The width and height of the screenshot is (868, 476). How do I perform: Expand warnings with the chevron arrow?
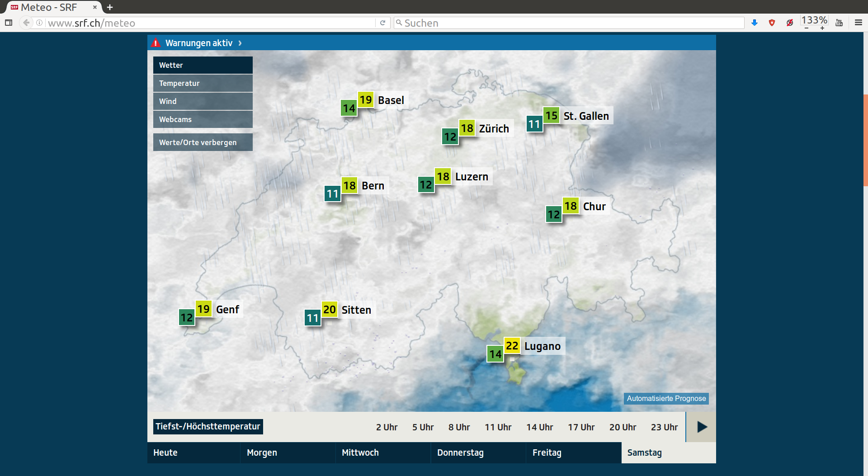click(240, 43)
